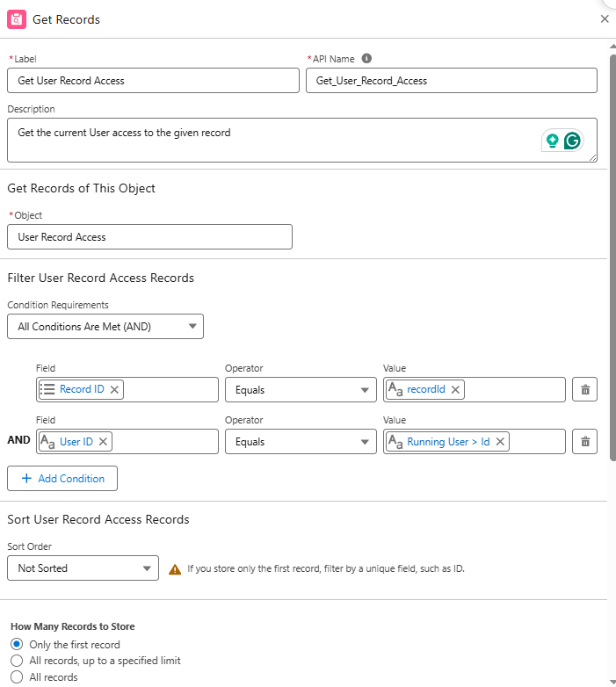616x687 pixels.
Task: Click the sort warning triangle icon
Action: [175, 569]
